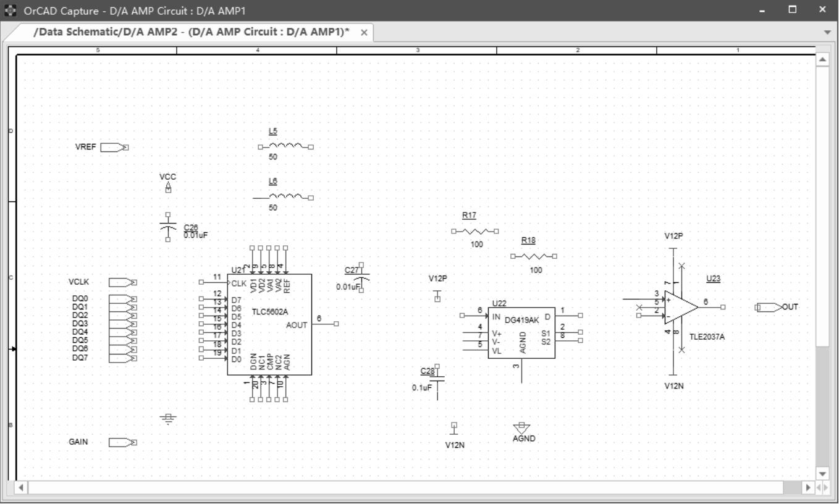Viewport: 839px width, 504px height.
Task: Click the U23 reference designator text
Action: click(714, 279)
